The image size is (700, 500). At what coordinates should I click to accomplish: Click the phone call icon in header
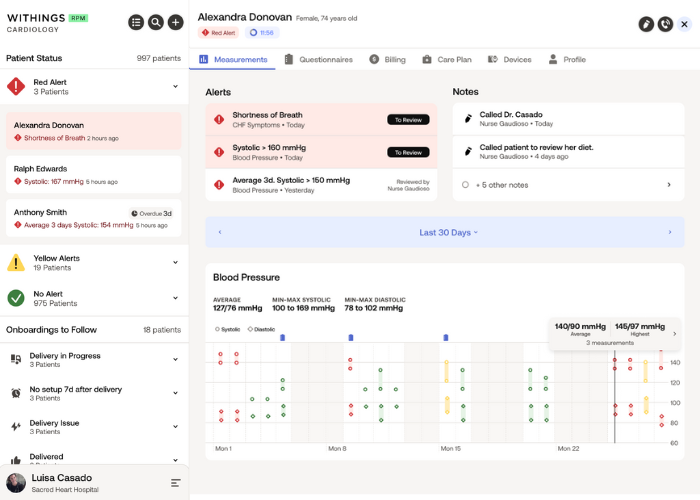665,23
